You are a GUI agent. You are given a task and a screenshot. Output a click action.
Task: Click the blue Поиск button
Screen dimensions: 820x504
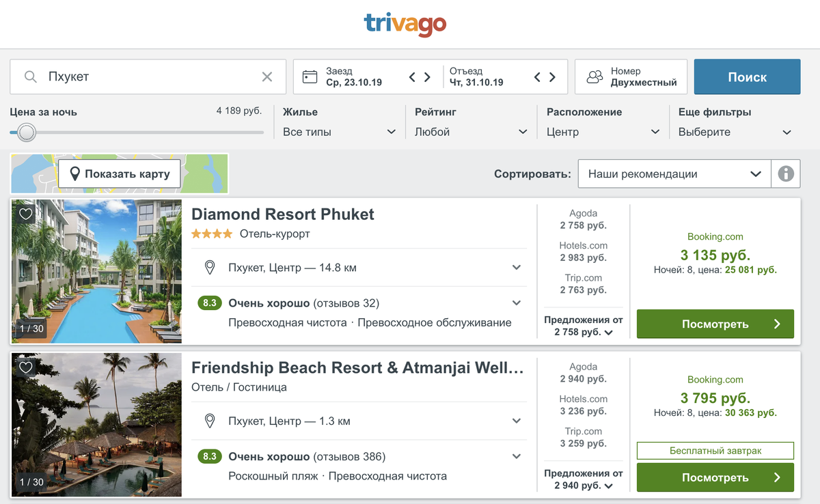coord(747,76)
